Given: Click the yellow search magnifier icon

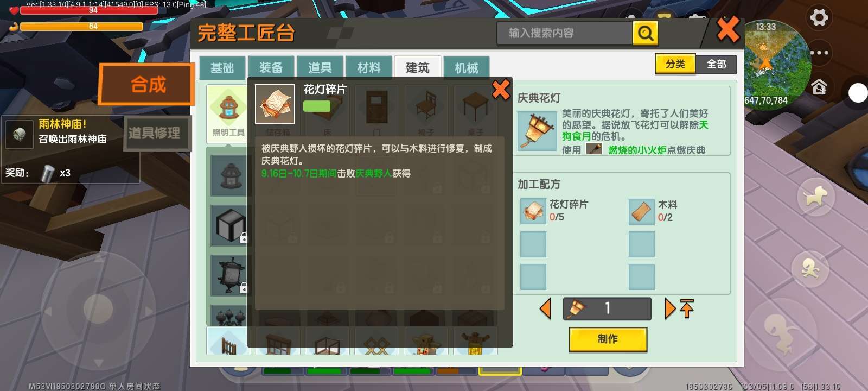Looking at the screenshot, I should [645, 33].
